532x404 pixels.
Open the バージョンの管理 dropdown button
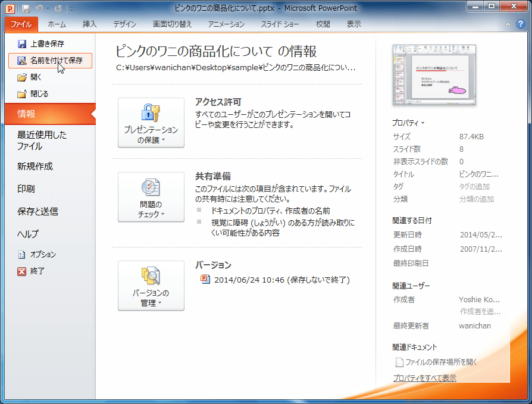(151, 286)
